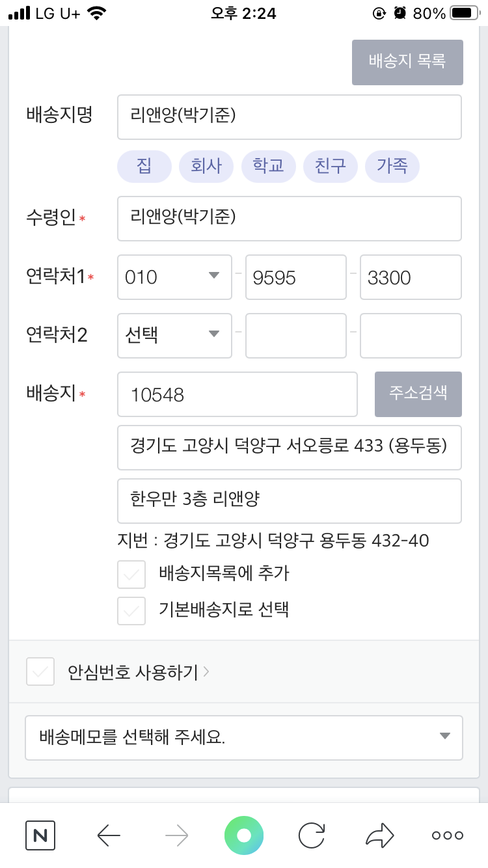The width and height of the screenshot is (488, 868).
Task: Tap the forward arrow icon
Action: (x=176, y=835)
